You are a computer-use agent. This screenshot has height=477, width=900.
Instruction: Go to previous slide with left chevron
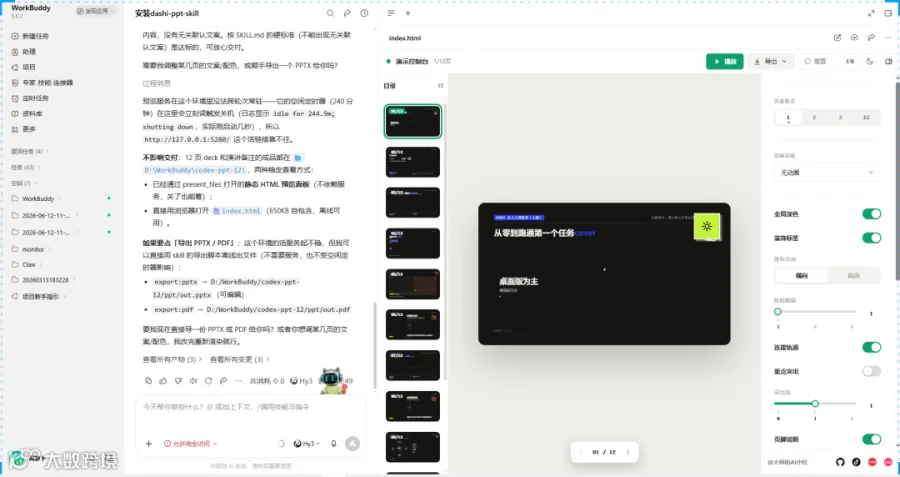[581, 452]
